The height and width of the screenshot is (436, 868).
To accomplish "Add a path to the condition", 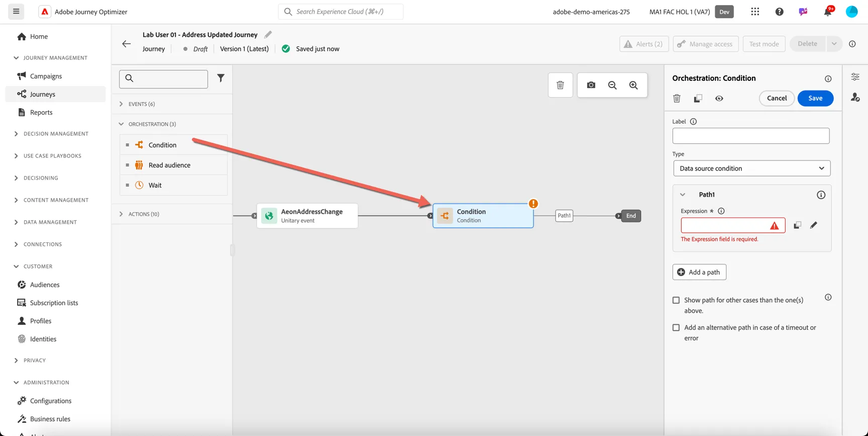I will point(699,272).
